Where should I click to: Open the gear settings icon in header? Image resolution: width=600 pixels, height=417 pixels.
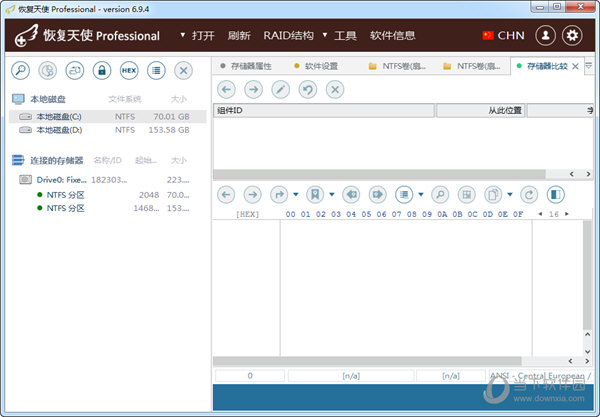[x=572, y=36]
